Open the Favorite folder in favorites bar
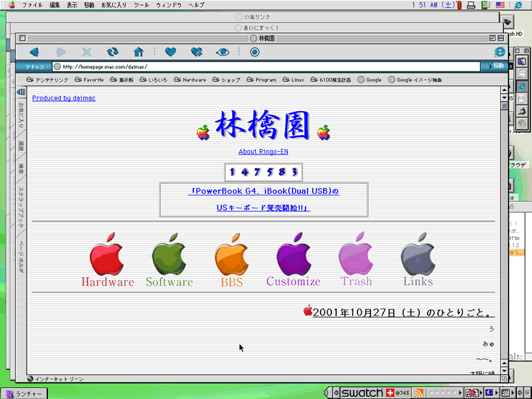Screen dimensions: 532x399 90,80
